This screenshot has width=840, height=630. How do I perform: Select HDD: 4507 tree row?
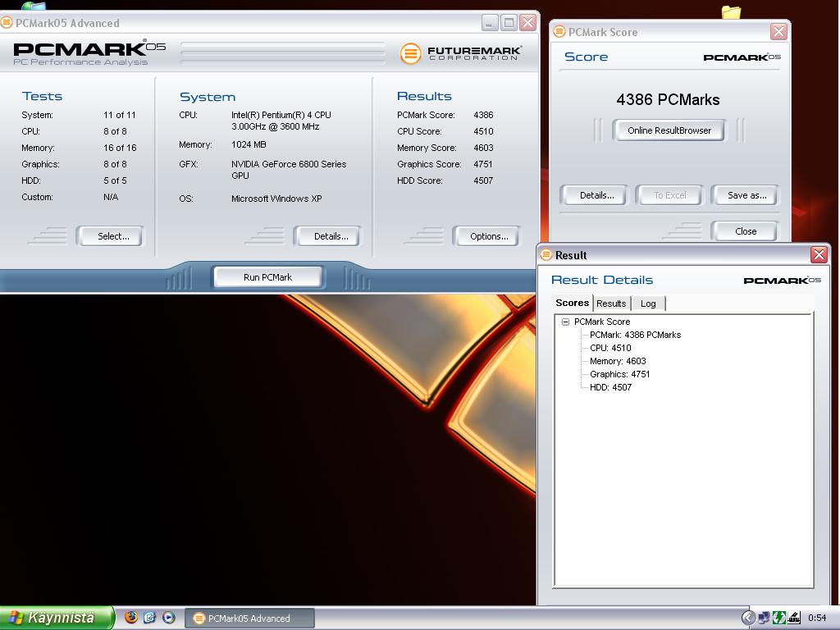tap(610, 387)
